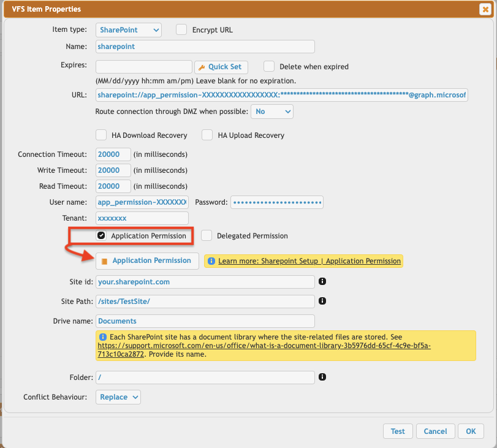Click the Test button

click(x=398, y=431)
